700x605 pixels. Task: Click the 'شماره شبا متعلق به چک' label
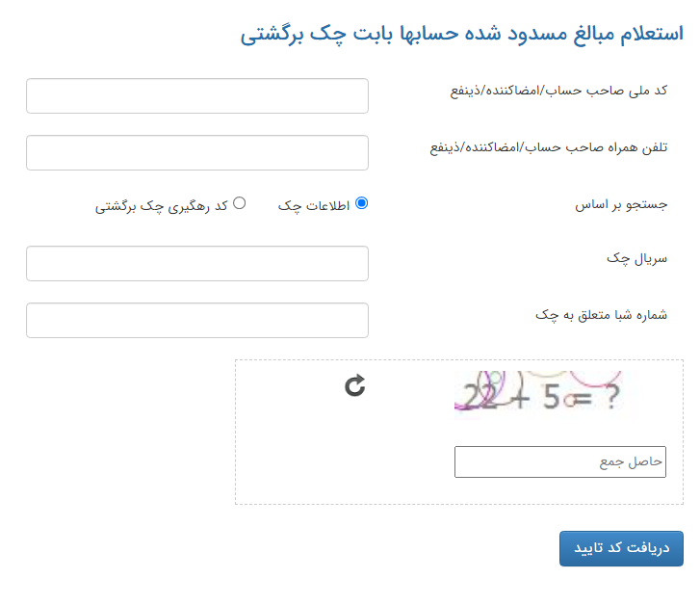[601, 315]
